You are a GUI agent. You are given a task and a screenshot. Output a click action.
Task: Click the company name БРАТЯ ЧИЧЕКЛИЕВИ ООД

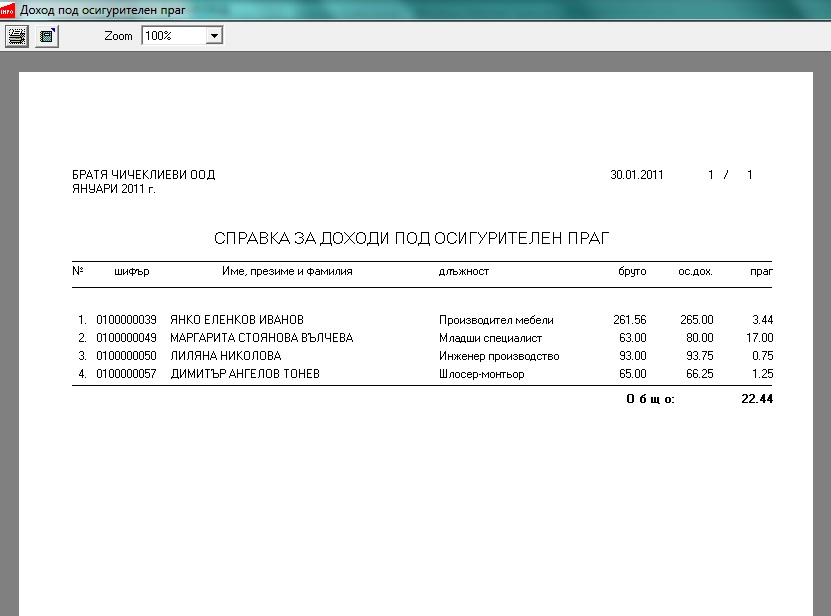[x=144, y=174]
